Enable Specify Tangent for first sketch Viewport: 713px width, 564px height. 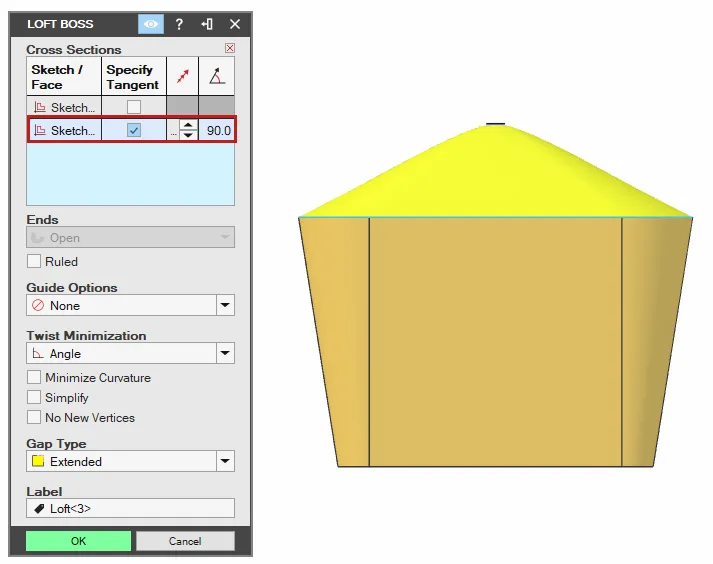[134, 107]
